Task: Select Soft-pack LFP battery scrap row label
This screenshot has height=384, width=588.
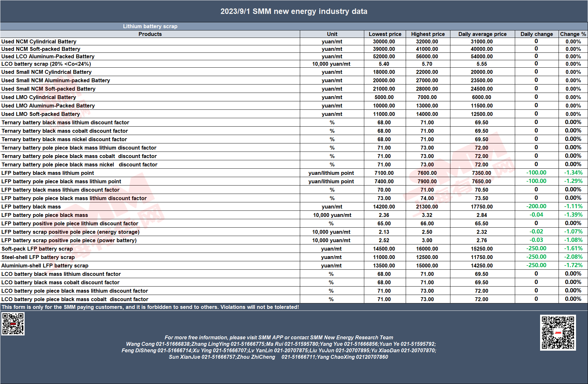Action: coord(37,249)
